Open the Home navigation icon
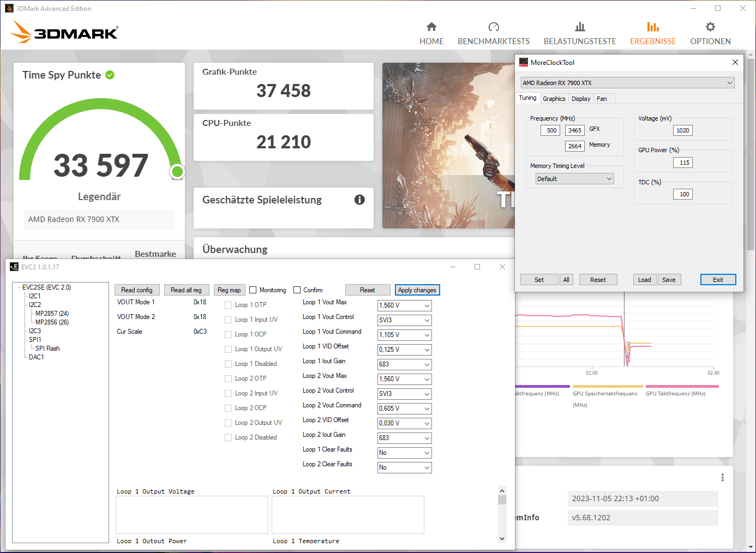The height and width of the screenshot is (553, 756). point(431,27)
